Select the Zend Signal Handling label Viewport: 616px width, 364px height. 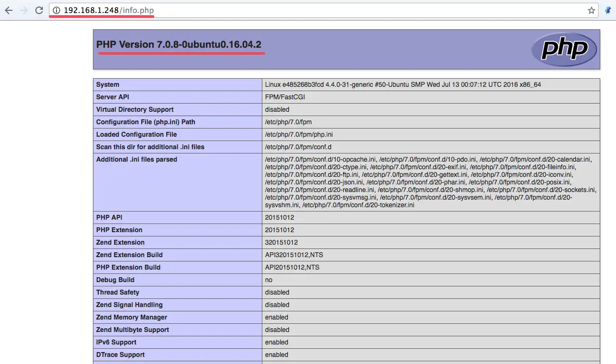(x=129, y=305)
